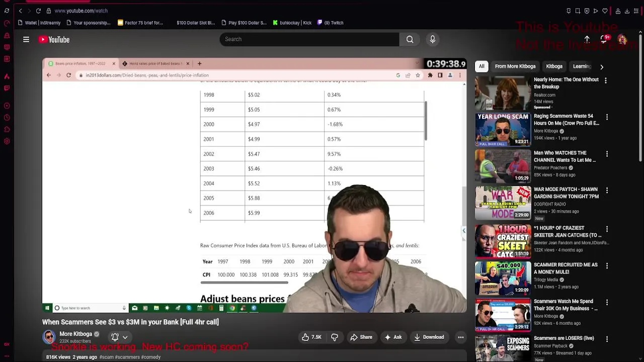Go forward in the browser

coord(29,11)
